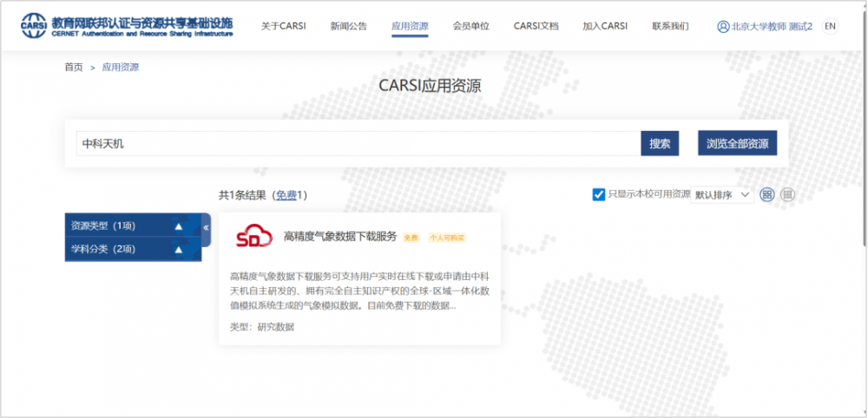This screenshot has height=418, width=868.
Task: Click the 免费 results filter link
Action: click(x=286, y=195)
